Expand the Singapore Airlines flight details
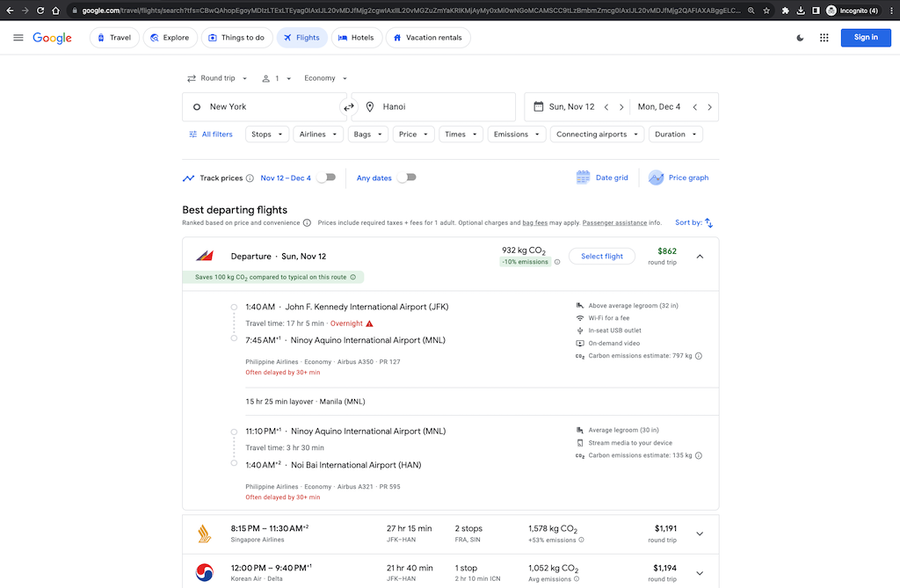 coord(700,533)
